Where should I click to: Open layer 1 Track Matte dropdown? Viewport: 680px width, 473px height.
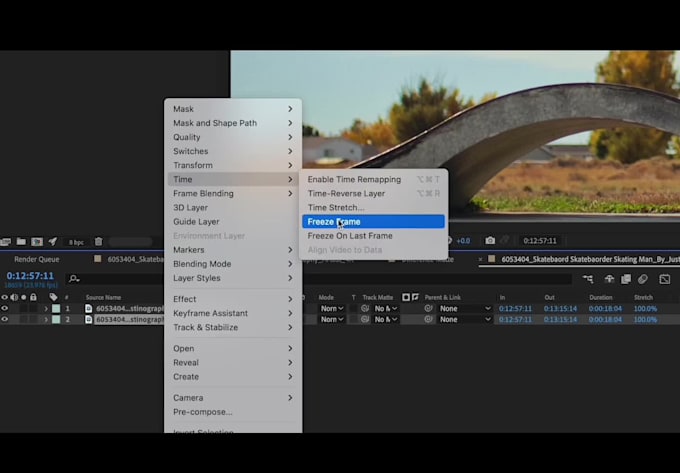pos(386,309)
